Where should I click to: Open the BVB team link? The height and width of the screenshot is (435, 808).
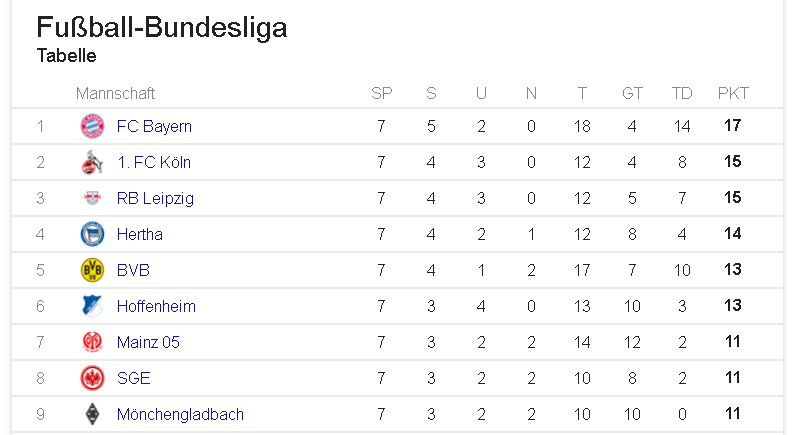pyautogui.click(x=133, y=271)
